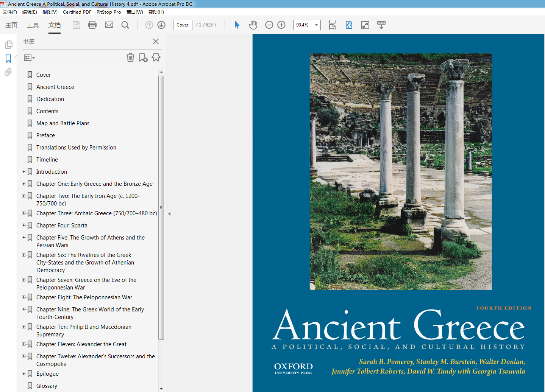
Task: Expand Chapter Eleven: Alexander the Great
Action: pyautogui.click(x=24, y=344)
